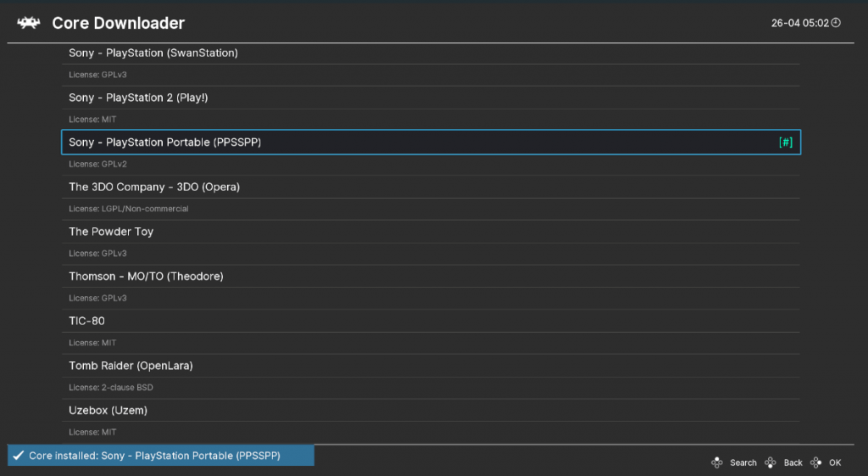Click the Core installed notification banner
The width and height of the screenshot is (868, 476).
pos(161,456)
